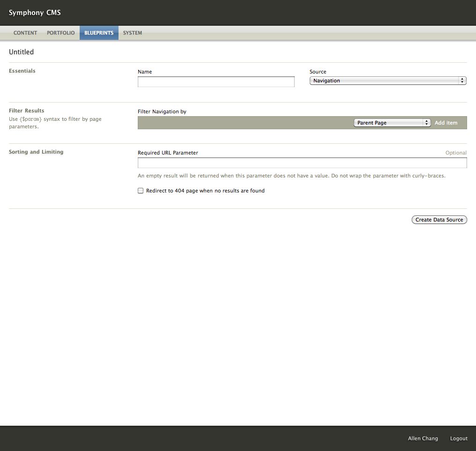The image size is (476, 451).
Task: Open the System navigation menu
Action: [x=133, y=33]
